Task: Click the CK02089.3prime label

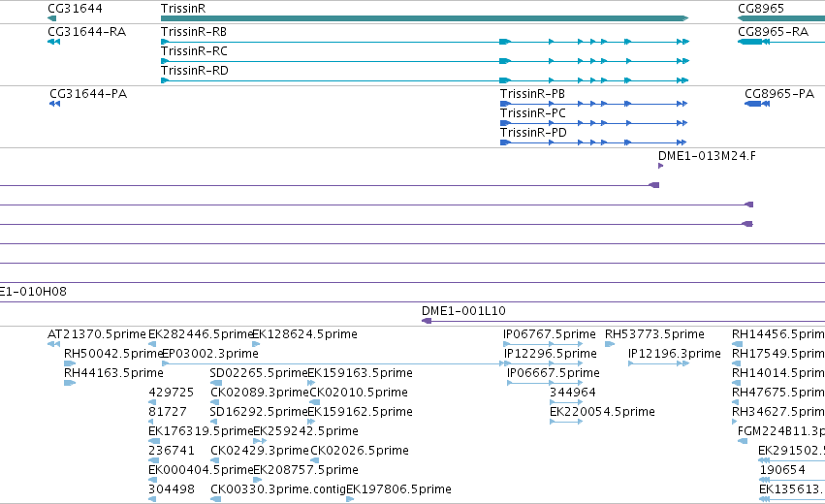Action: 260,393
